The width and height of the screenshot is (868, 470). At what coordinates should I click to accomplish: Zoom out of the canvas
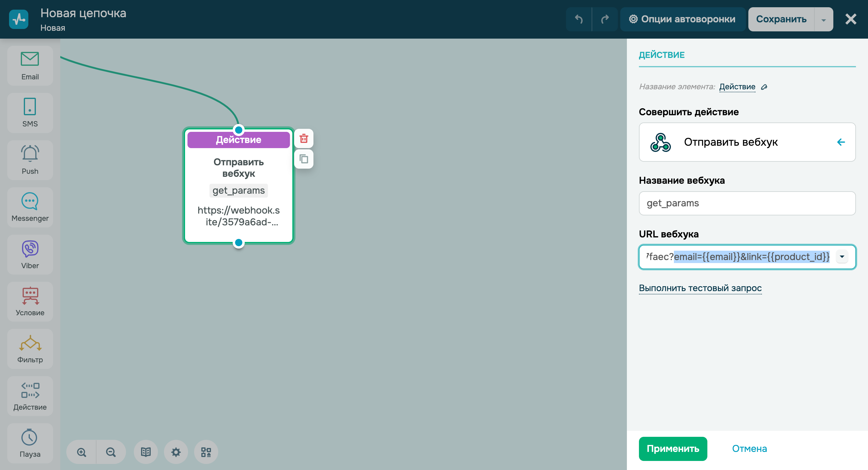111,452
